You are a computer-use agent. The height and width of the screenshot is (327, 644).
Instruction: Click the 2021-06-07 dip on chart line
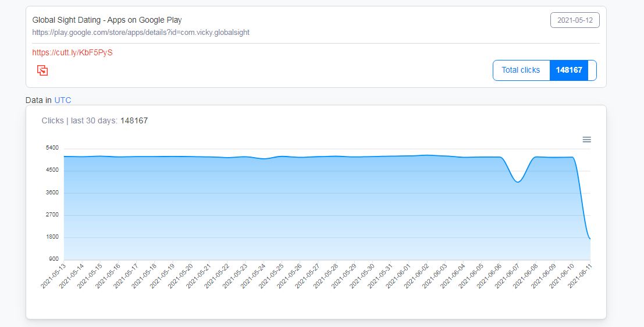[517, 182]
